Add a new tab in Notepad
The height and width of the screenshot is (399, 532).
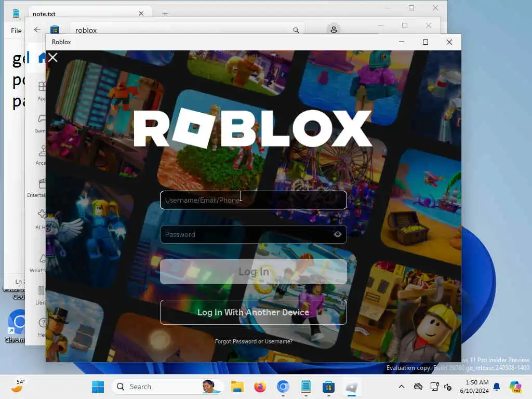point(165,14)
